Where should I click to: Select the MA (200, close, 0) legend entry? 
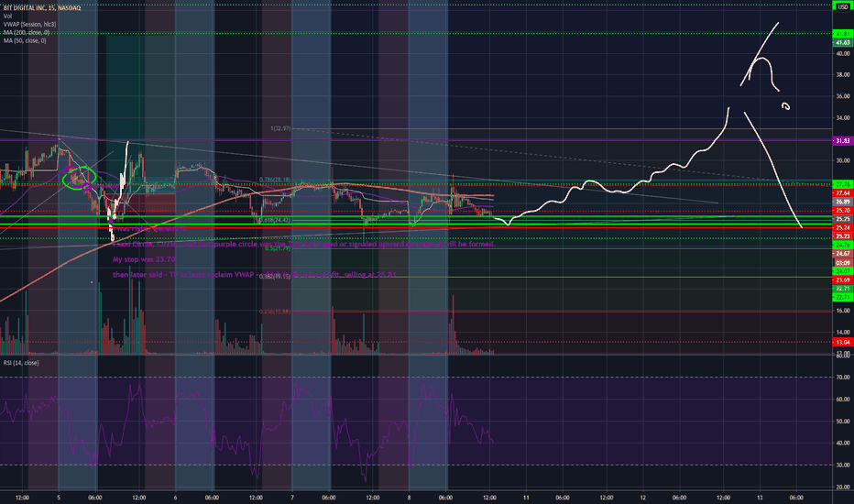tap(27, 33)
